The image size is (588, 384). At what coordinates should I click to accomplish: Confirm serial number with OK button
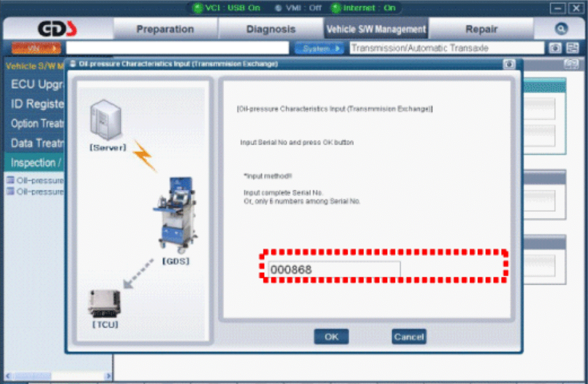[331, 337]
